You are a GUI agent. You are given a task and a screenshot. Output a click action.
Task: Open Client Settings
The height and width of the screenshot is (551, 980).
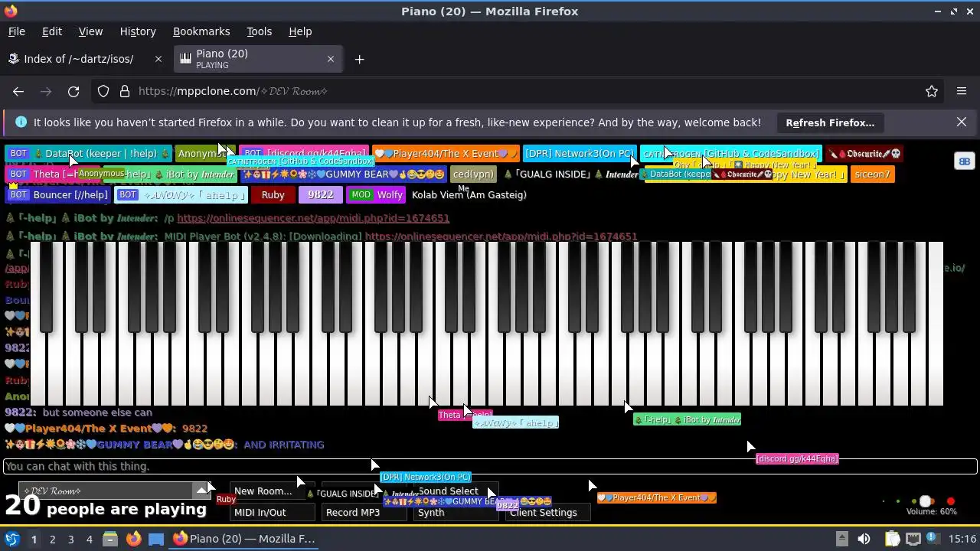(x=547, y=513)
